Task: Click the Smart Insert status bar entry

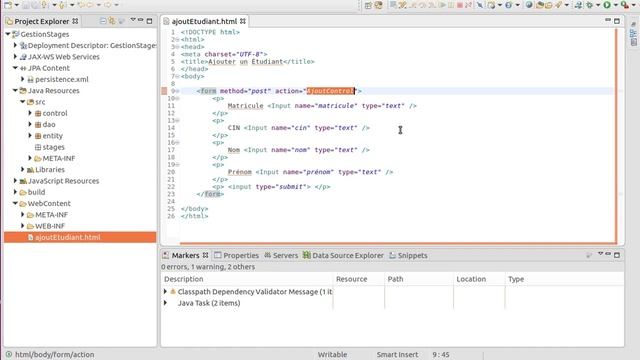Action: click(x=397, y=355)
